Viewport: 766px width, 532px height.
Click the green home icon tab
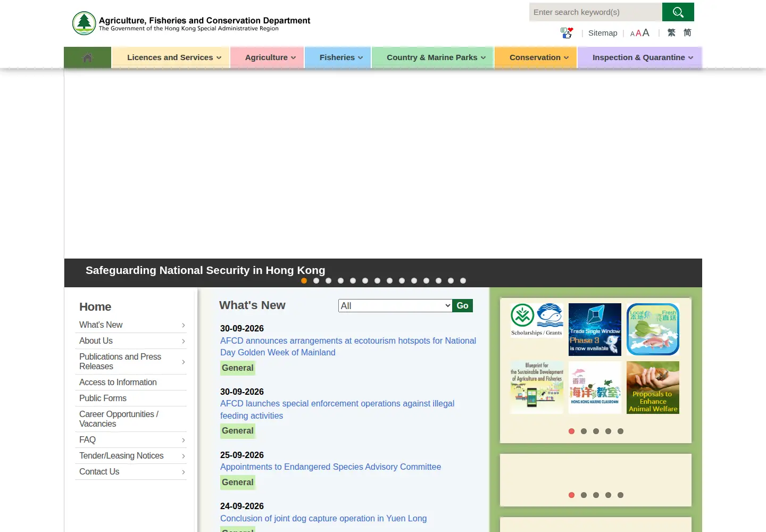point(88,57)
